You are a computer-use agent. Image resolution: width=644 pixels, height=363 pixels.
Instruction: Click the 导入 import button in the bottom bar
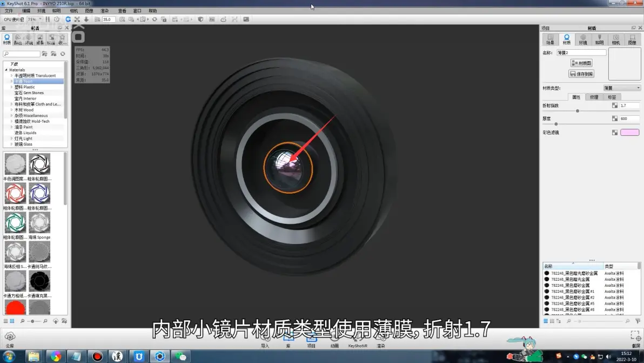[x=265, y=341]
